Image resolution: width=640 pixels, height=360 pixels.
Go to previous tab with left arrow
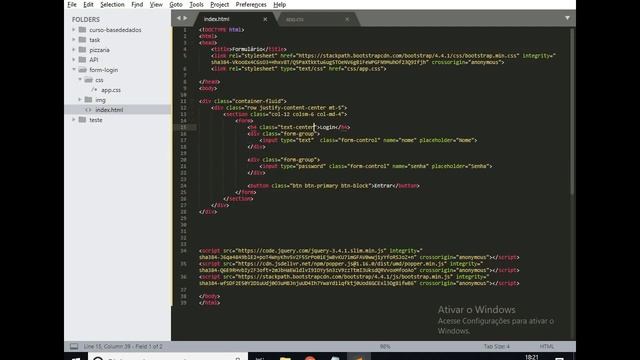pyautogui.click(x=179, y=18)
